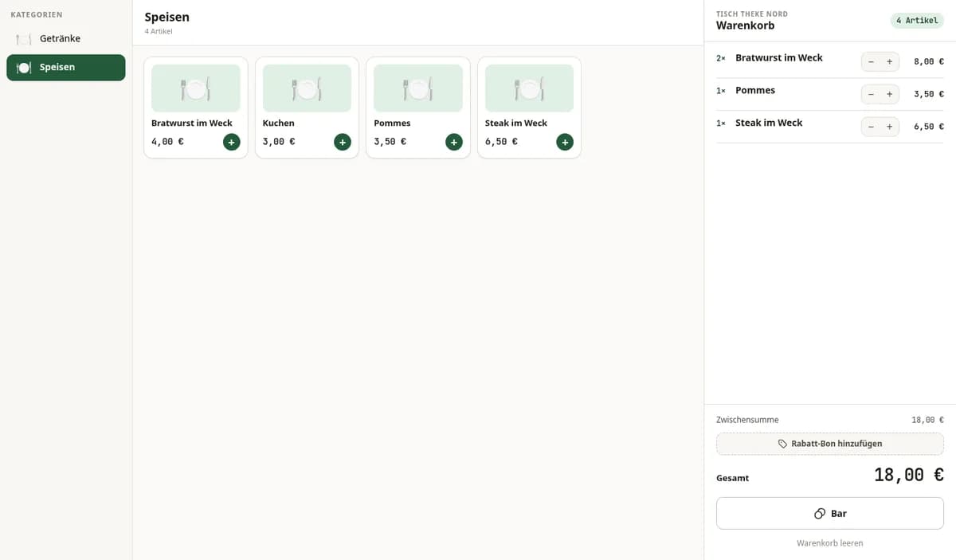Screen dimensions: 956x560
Task: Click the Steak im Weck card price 6,50 €
Action: tap(501, 142)
